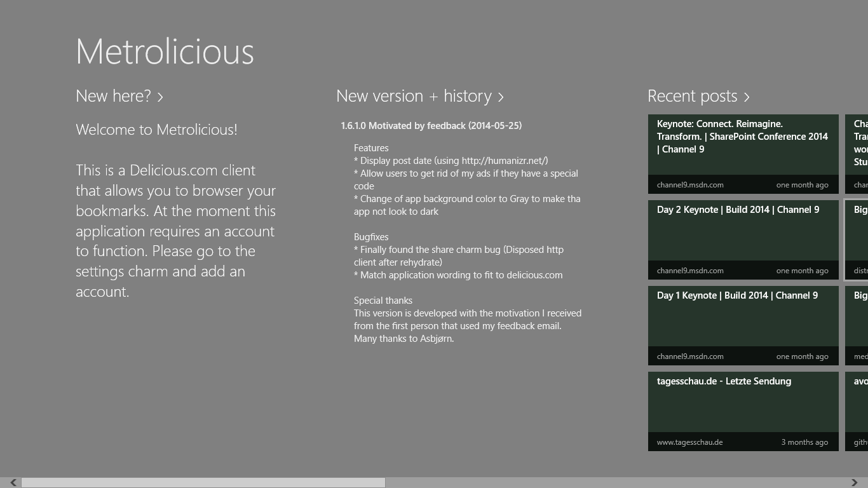Click the 'Metrolicious' app title

point(165,51)
